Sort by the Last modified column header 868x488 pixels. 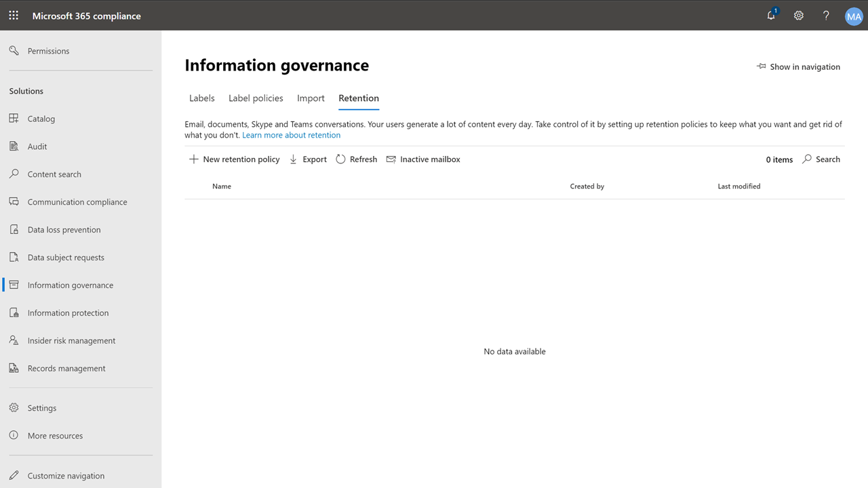coord(739,186)
